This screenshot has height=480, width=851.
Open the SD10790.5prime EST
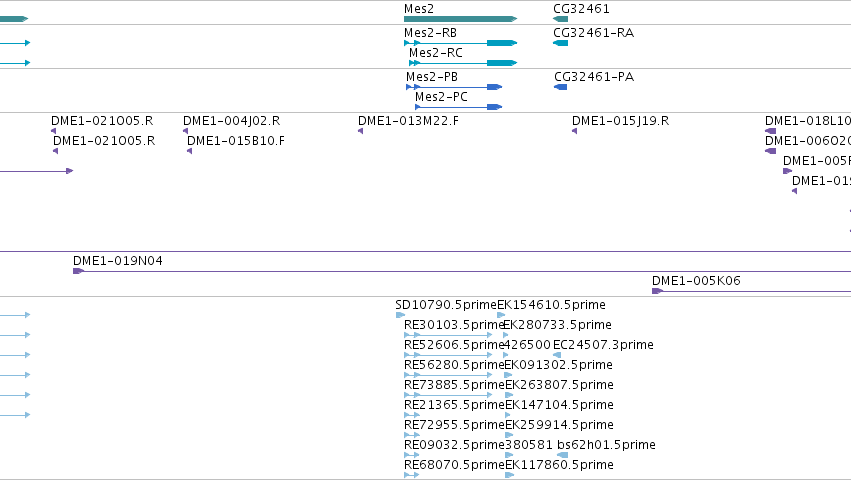(x=401, y=315)
